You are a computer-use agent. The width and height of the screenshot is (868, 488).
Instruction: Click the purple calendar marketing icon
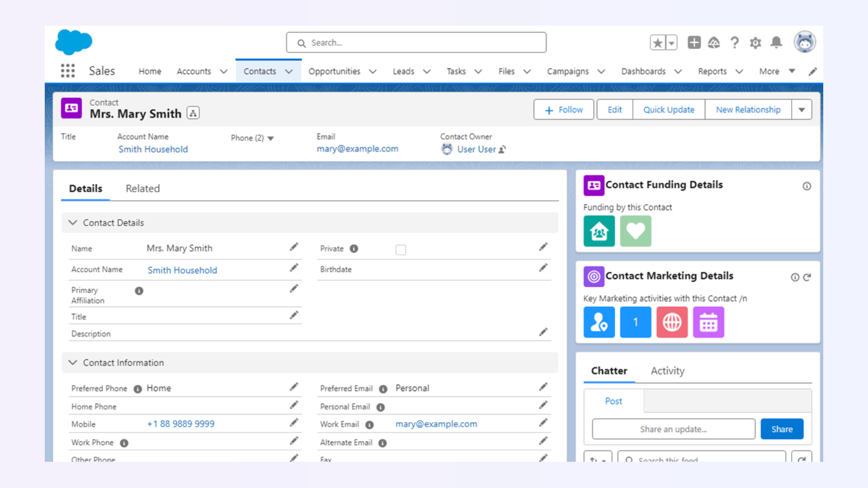click(708, 322)
